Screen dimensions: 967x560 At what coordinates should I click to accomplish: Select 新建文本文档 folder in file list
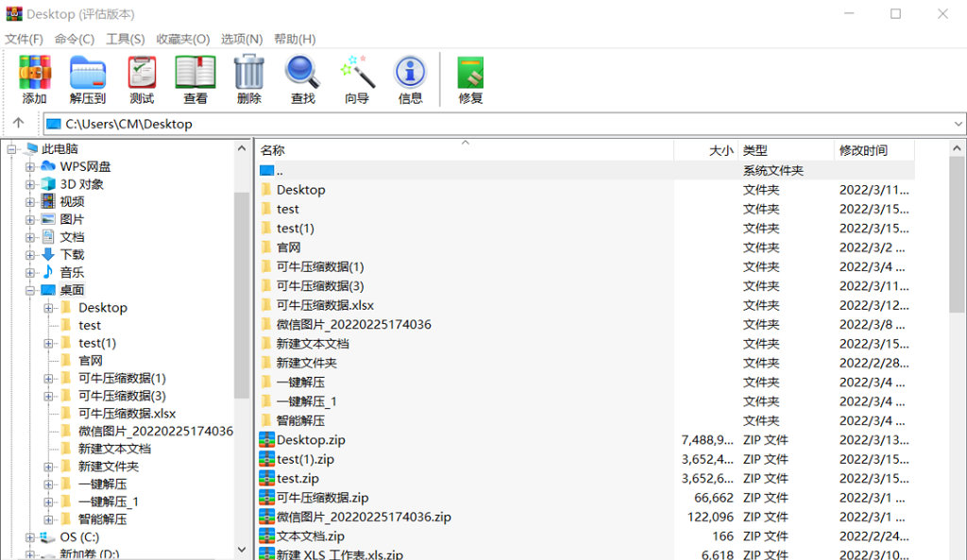312,344
